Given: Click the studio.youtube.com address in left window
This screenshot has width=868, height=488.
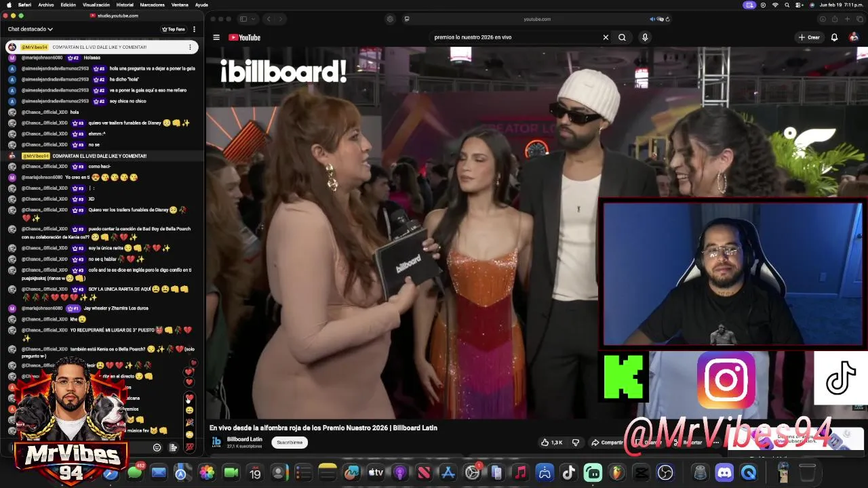Looking at the screenshot, I should point(117,16).
